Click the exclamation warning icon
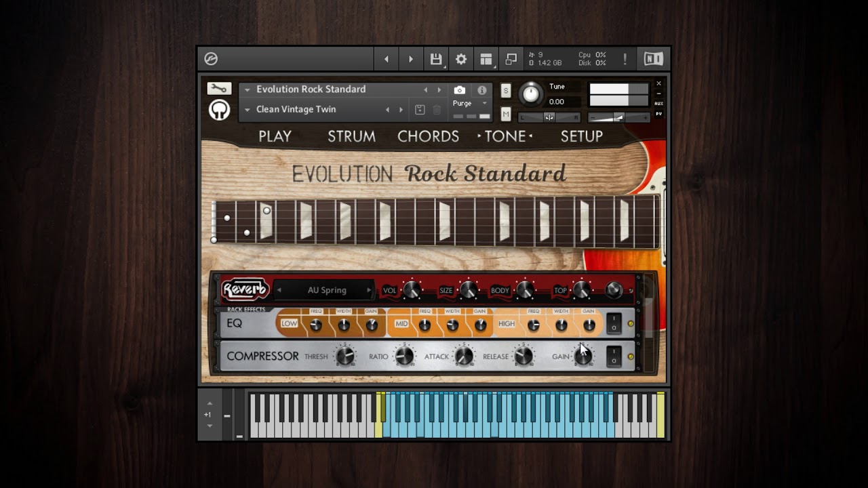 coord(625,59)
